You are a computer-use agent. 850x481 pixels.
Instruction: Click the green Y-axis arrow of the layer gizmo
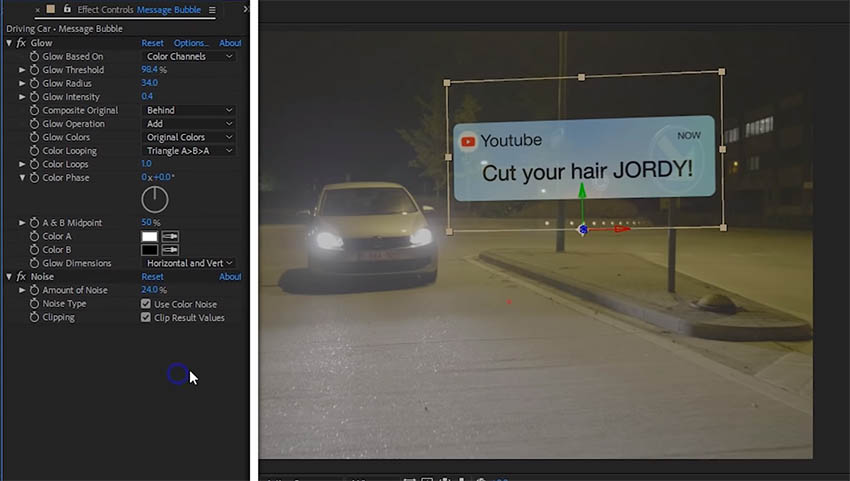pyautogui.click(x=582, y=191)
